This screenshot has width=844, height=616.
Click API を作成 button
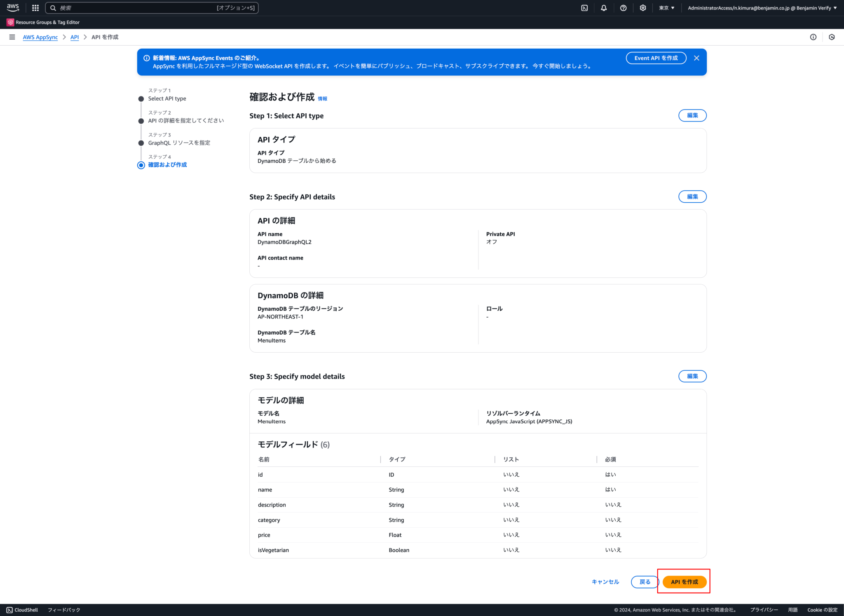[x=684, y=582]
